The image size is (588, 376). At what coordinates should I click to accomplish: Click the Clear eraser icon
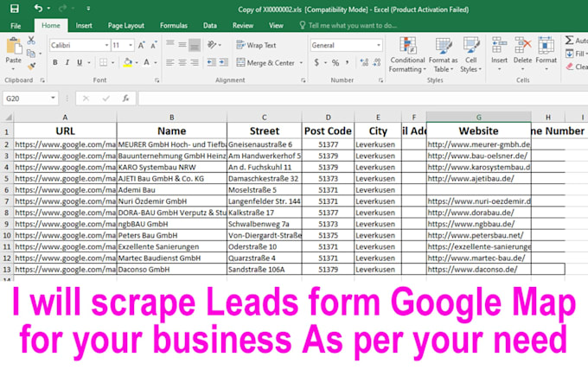point(570,67)
